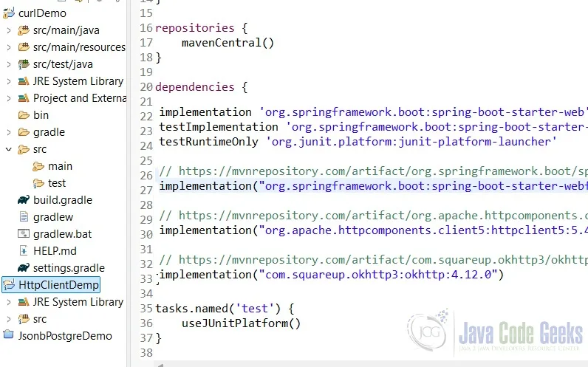Click the 'repositories' keyword on line 16

click(x=194, y=28)
